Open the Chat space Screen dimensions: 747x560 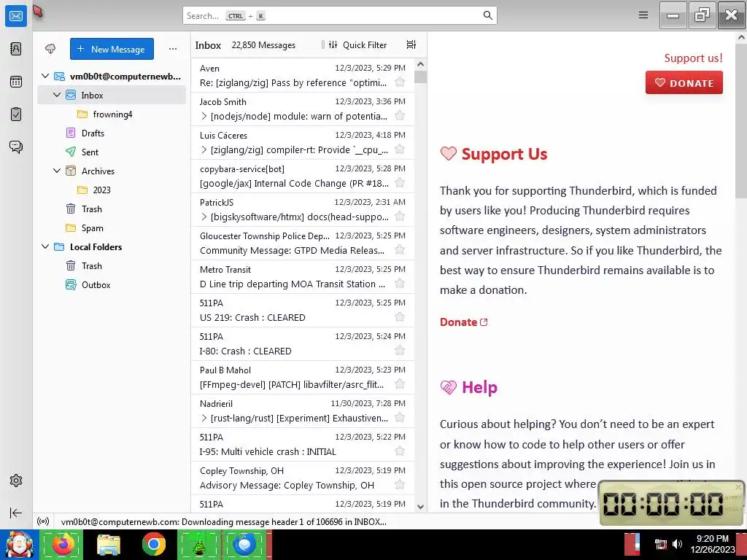coord(16,147)
